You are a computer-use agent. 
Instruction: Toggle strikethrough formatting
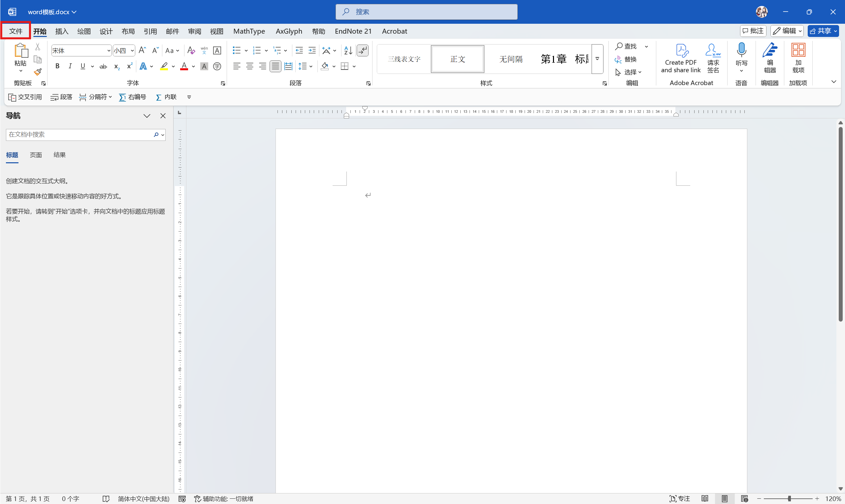[103, 66]
